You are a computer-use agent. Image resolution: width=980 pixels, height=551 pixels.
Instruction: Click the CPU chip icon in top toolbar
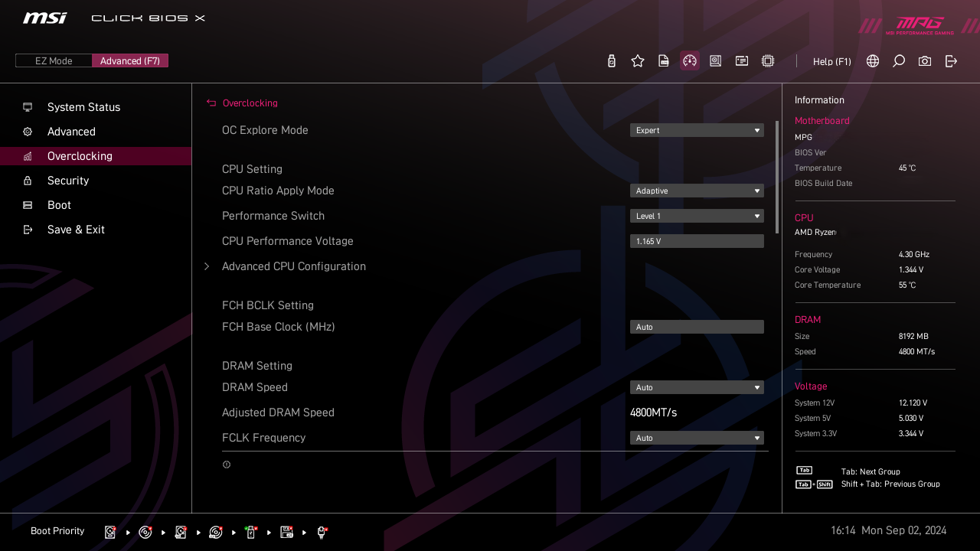768,61
